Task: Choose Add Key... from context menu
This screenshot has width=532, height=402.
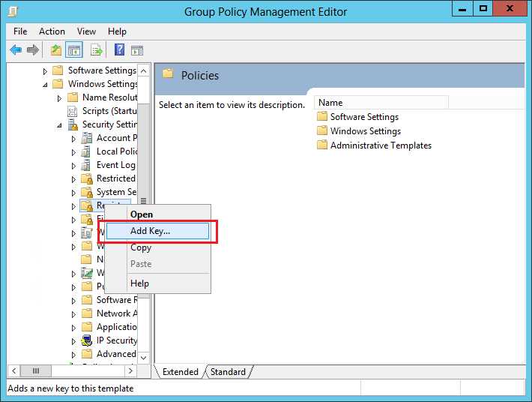Action: pyautogui.click(x=158, y=231)
